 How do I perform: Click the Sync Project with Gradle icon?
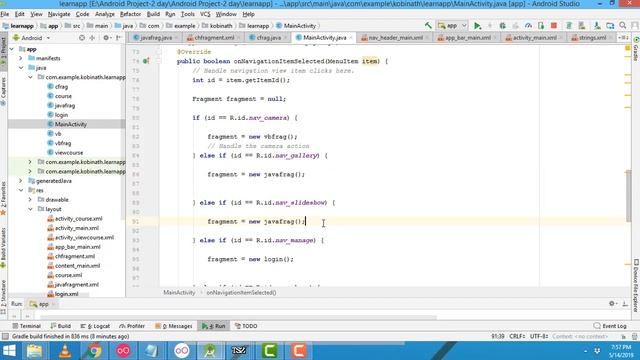click(x=569, y=26)
